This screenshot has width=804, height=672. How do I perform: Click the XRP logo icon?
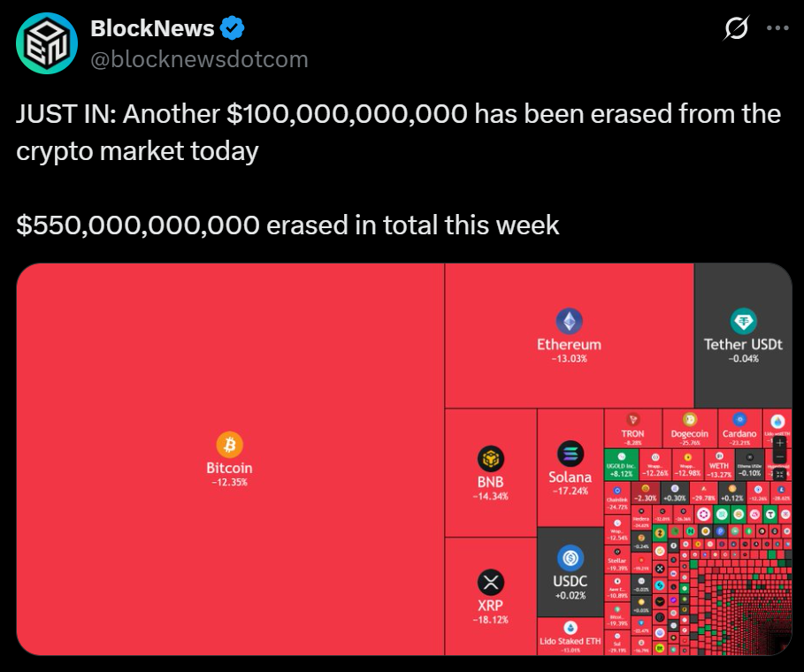490,583
